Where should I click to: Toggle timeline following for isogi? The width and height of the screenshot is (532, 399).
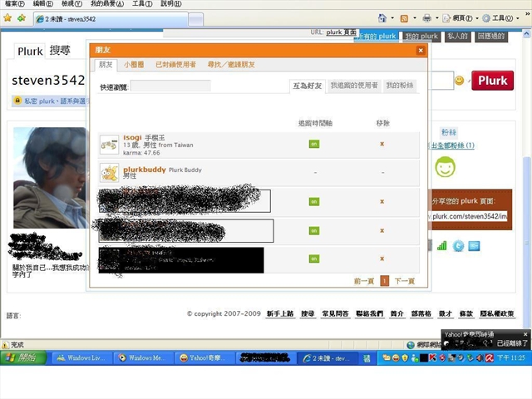click(314, 144)
